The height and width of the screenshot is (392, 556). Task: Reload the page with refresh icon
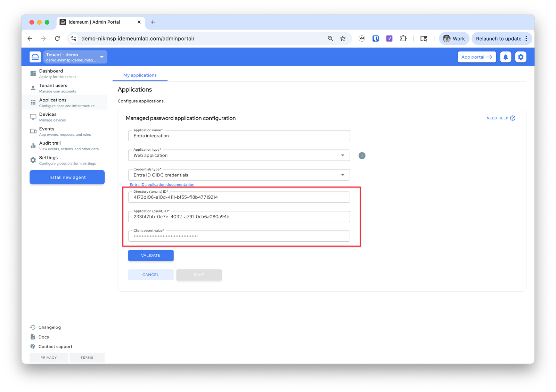[57, 39]
